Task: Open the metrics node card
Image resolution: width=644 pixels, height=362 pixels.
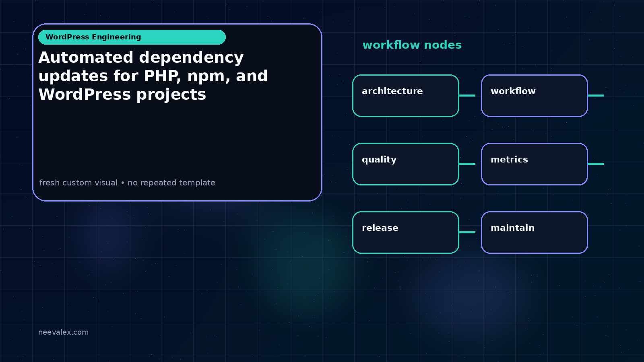Action: [x=535, y=164]
